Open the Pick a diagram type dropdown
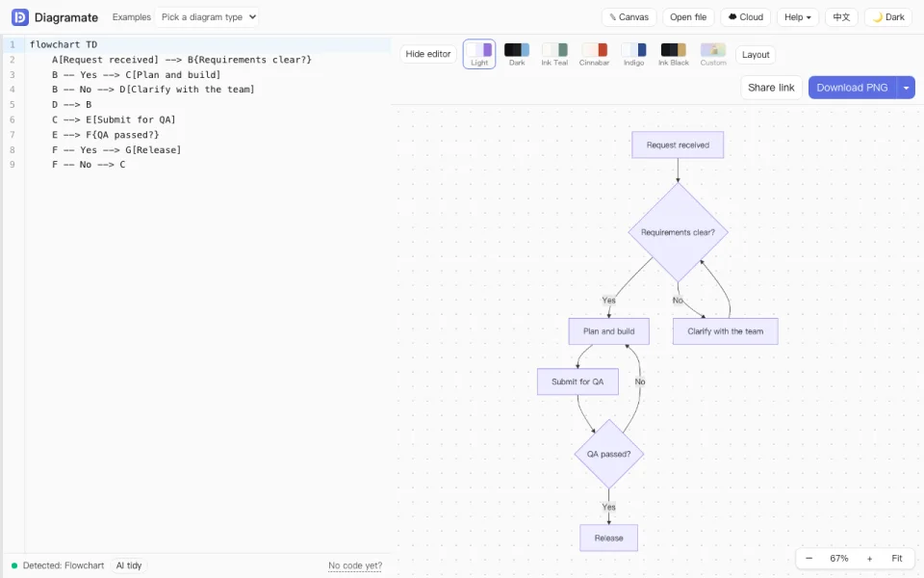Screen dimensions: 924x578 208,17
